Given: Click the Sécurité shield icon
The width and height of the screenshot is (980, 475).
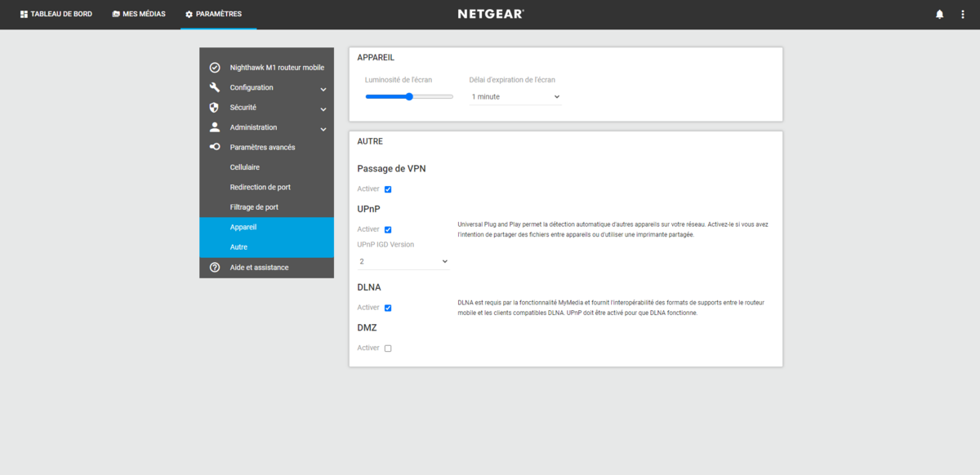Looking at the screenshot, I should click(x=215, y=107).
